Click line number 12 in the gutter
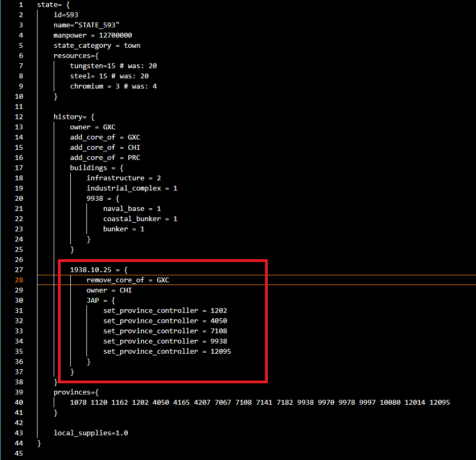Screen dimensions: 476x460 [x=19, y=116]
